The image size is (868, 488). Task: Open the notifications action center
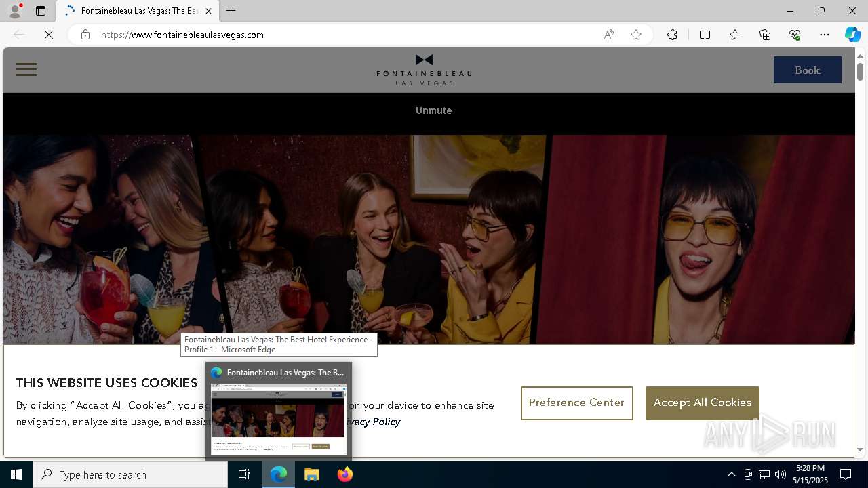coord(846,474)
